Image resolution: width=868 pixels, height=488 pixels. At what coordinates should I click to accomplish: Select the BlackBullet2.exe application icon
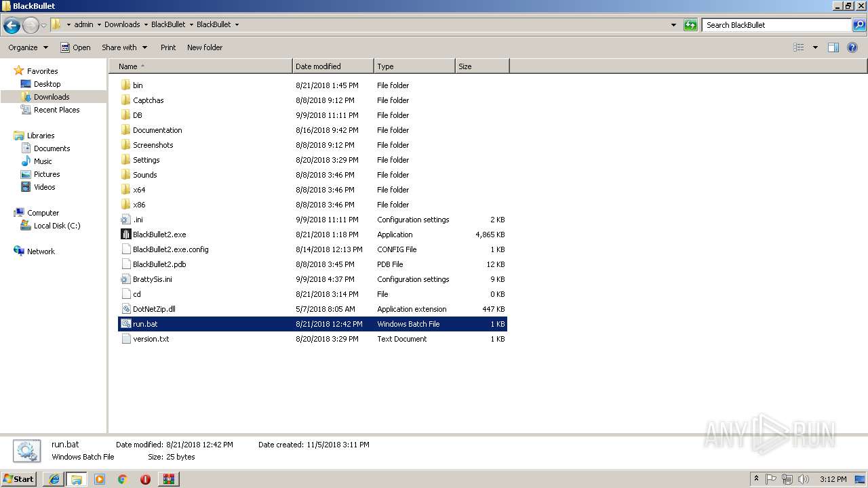(125, 235)
